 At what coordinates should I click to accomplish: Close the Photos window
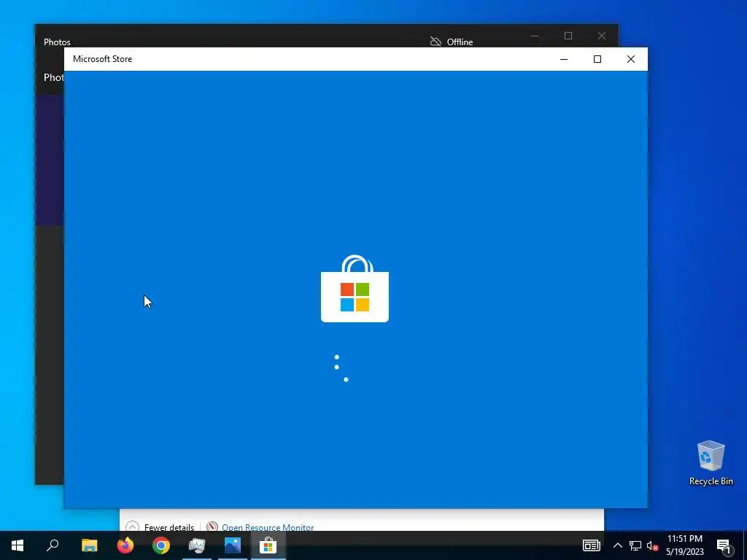point(602,36)
